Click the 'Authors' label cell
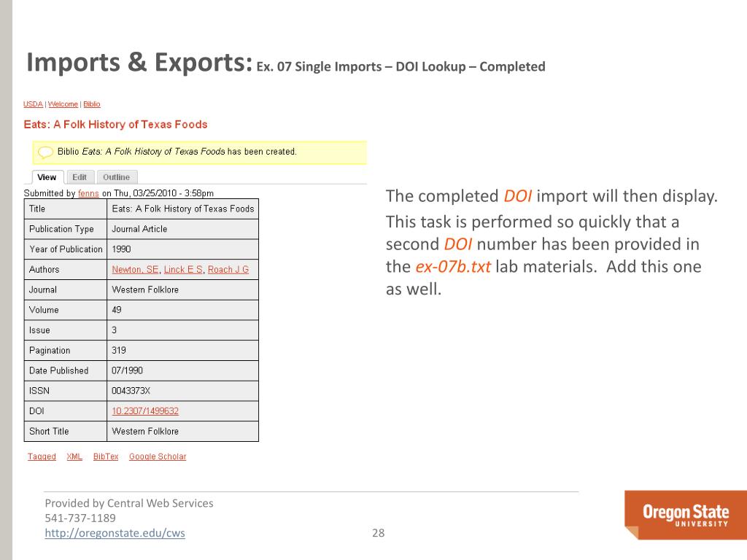The image size is (747, 560). [66, 269]
